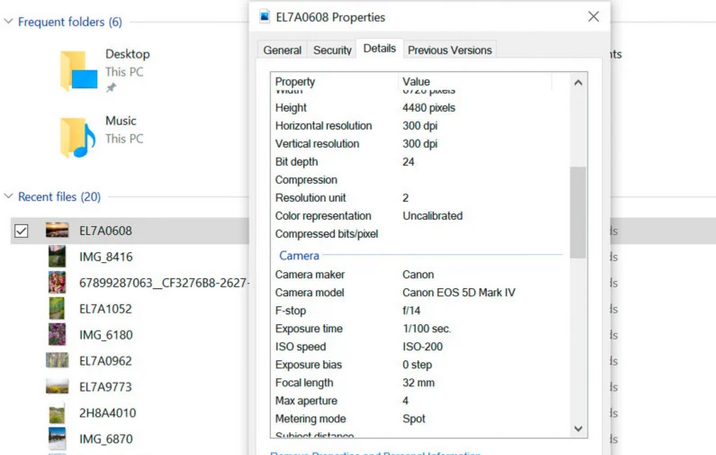The width and height of the screenshot is (716, 455).
Task: Click the Compression property row
Action: (418, 180)
